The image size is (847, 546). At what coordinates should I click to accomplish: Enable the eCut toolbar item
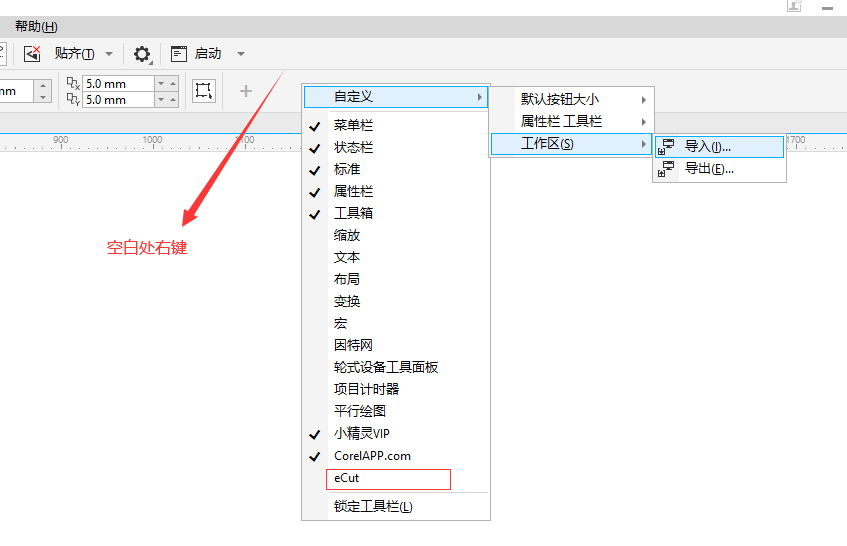point(396,478)
